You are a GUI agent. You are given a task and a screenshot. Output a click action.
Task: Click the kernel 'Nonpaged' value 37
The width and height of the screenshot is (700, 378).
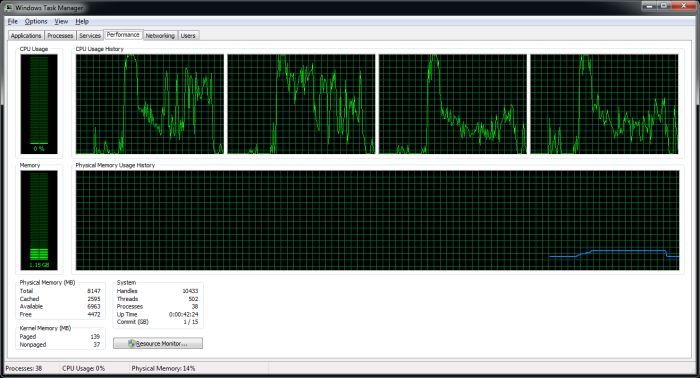point(97,345)
